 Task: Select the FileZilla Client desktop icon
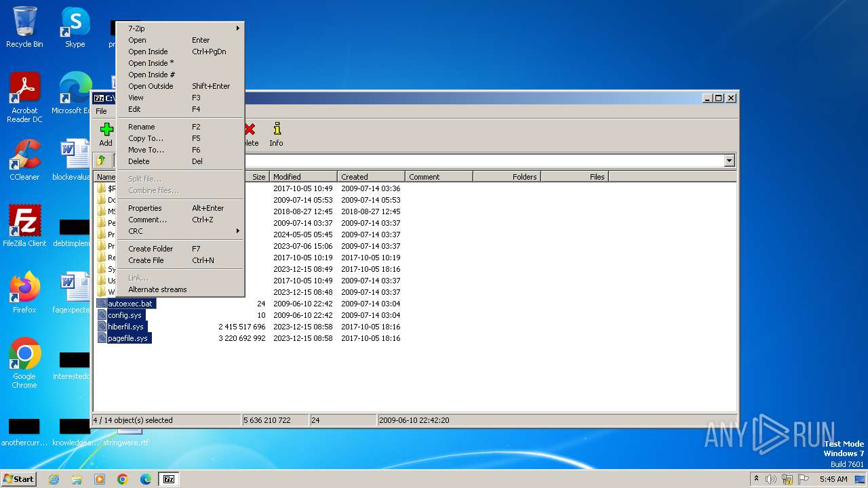pyautogui.click(x=24, y=226)
